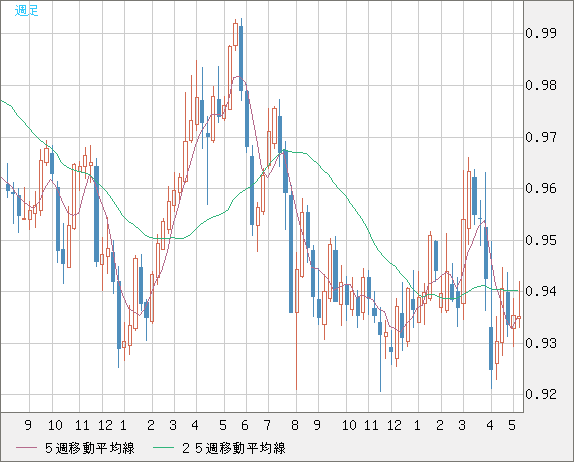This screenshot has width=574, height=462.
Task: Click the 0.96 price axis label
Action: (x=541, y=189)
